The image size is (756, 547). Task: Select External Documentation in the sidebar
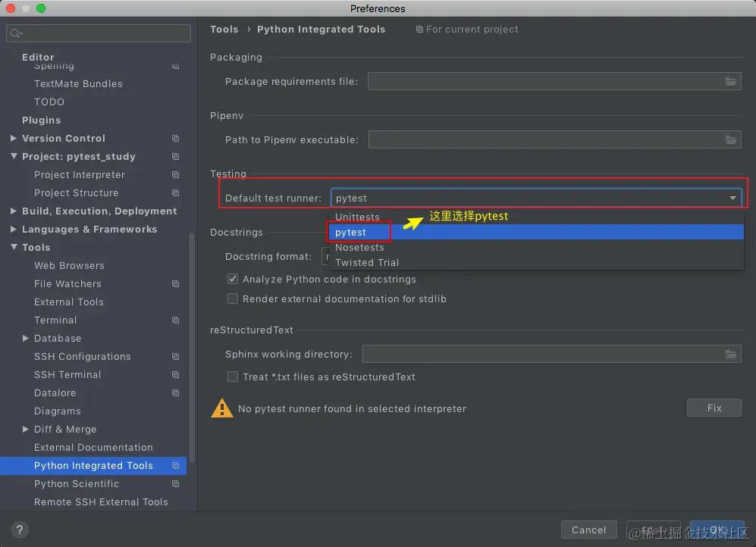[93, 447]
